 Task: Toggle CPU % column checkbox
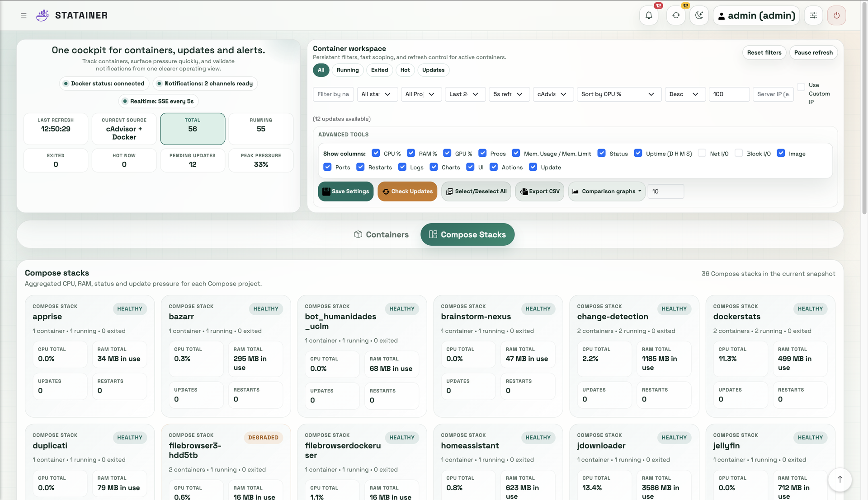pos(376,153)
